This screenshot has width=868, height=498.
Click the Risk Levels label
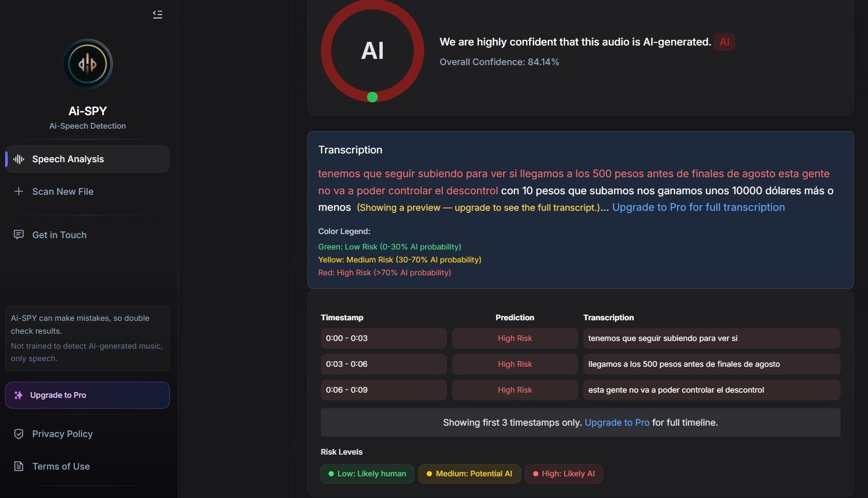coord(342,452)
